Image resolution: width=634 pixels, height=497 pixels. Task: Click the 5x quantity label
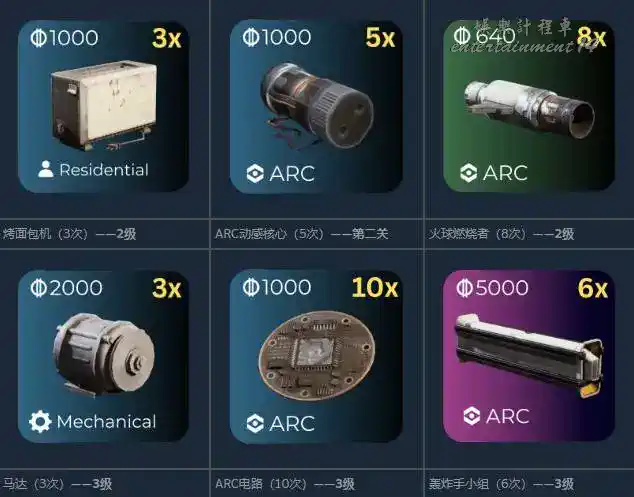pos(380,38)
